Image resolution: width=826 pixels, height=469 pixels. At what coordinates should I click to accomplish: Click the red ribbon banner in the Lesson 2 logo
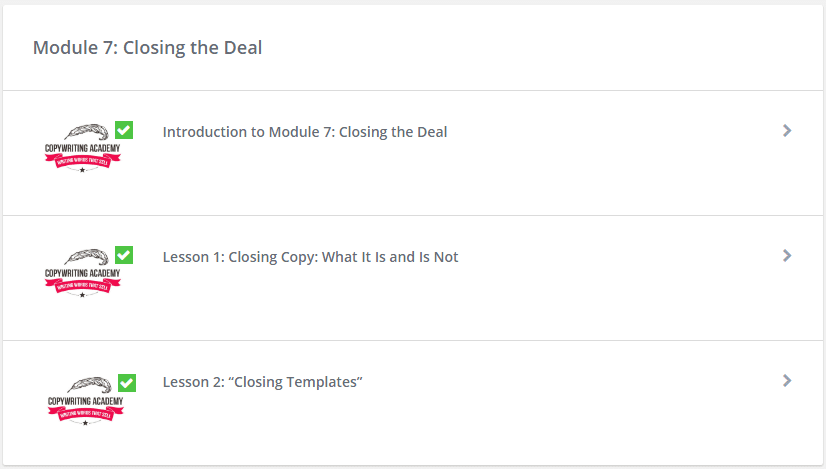(86, 414)
